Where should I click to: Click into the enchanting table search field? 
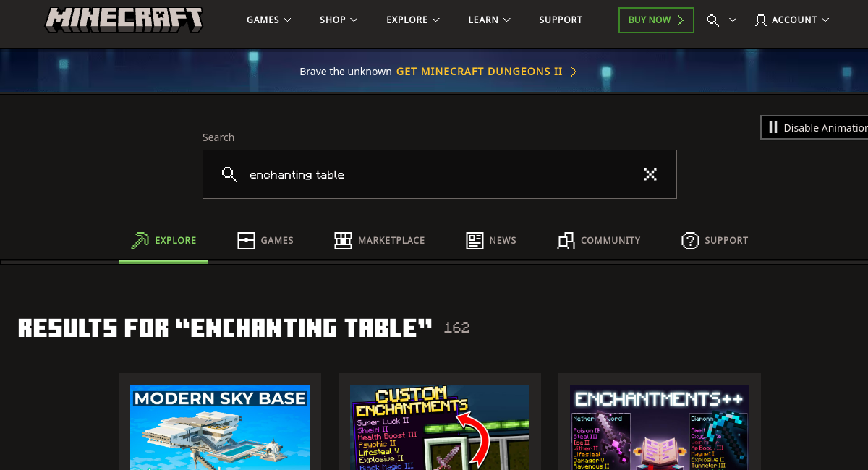tap(440, 174)
